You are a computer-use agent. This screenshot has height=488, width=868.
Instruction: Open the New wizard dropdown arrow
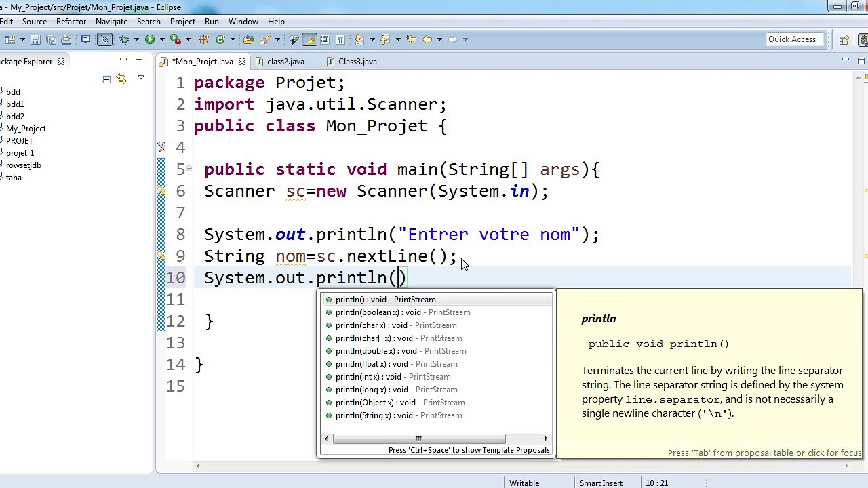tap(22, 39)
